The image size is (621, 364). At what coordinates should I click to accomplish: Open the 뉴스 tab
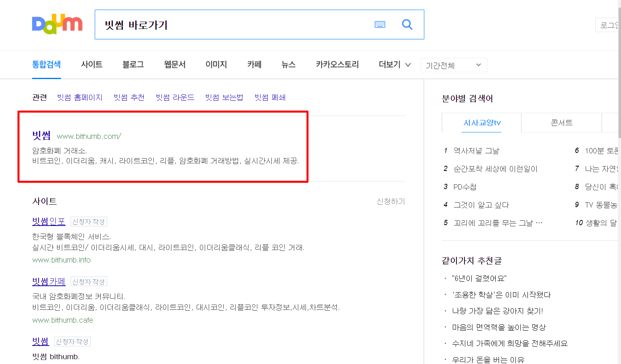point(288,65)
